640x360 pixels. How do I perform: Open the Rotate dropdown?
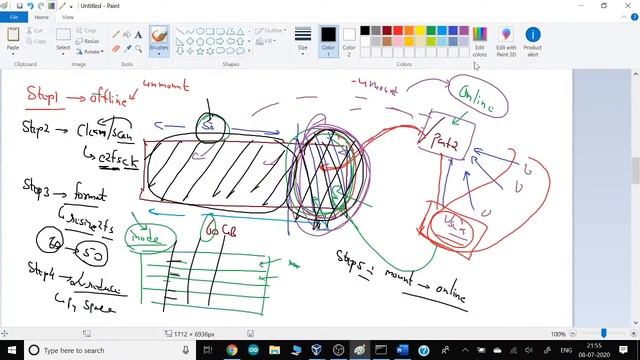pyautogui.click(x=89, y=52)
